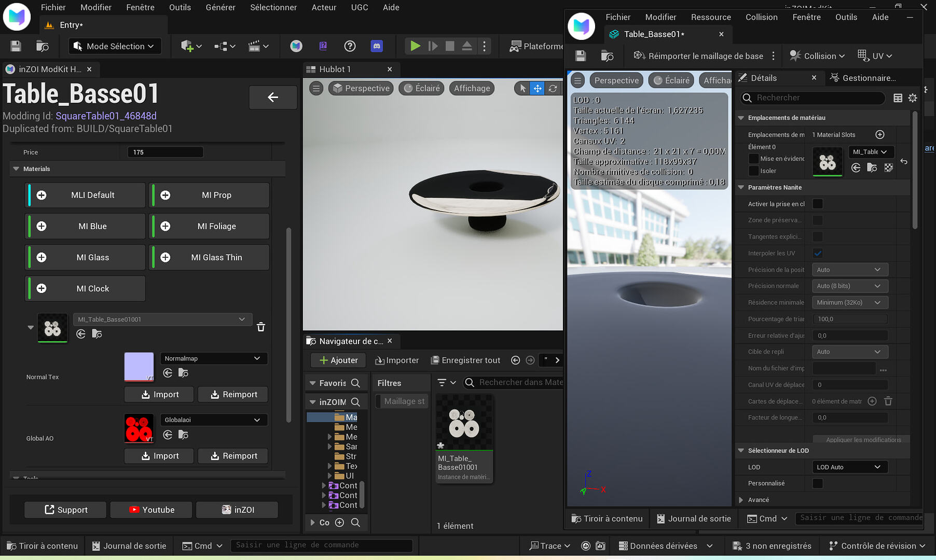Check the Personnalisé LOD checkbox
936x560 pixels.
818,483
